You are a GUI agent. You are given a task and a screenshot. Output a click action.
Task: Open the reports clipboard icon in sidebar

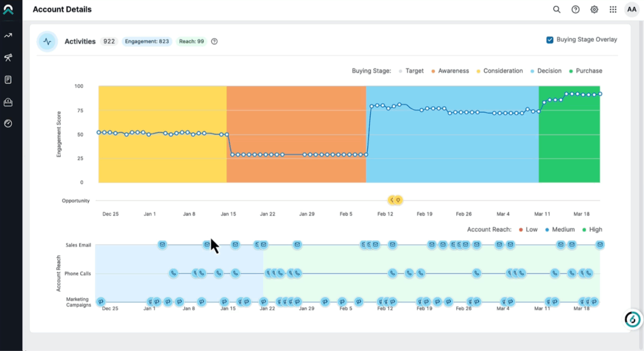click(x=8, y=79)
